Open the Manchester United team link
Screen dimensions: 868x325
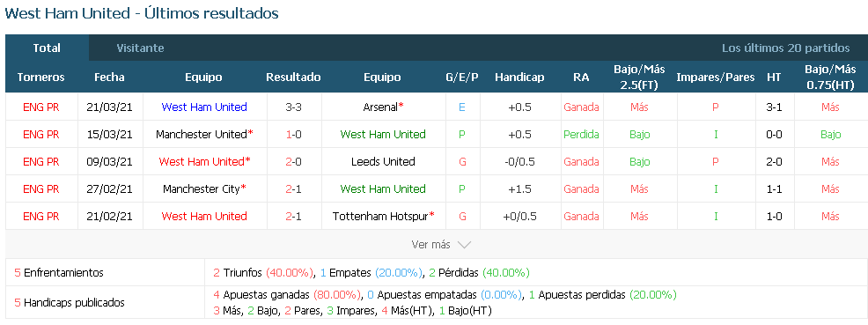pyautogui.click(x=202, y=134)
